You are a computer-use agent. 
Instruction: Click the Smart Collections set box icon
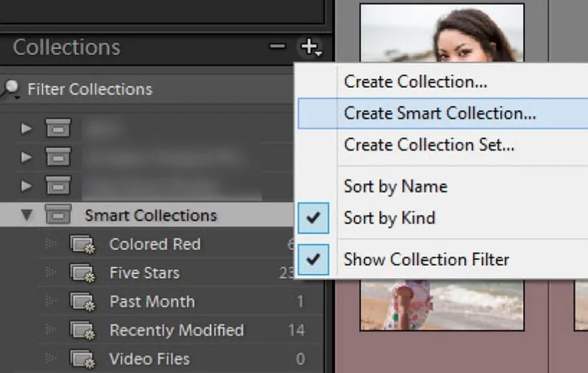[58, 215]
